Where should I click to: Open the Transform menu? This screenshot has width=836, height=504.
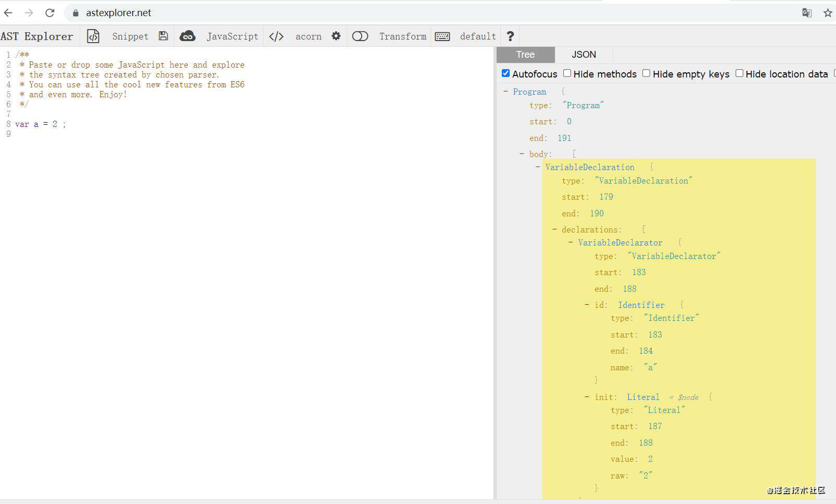click(402, 36)
